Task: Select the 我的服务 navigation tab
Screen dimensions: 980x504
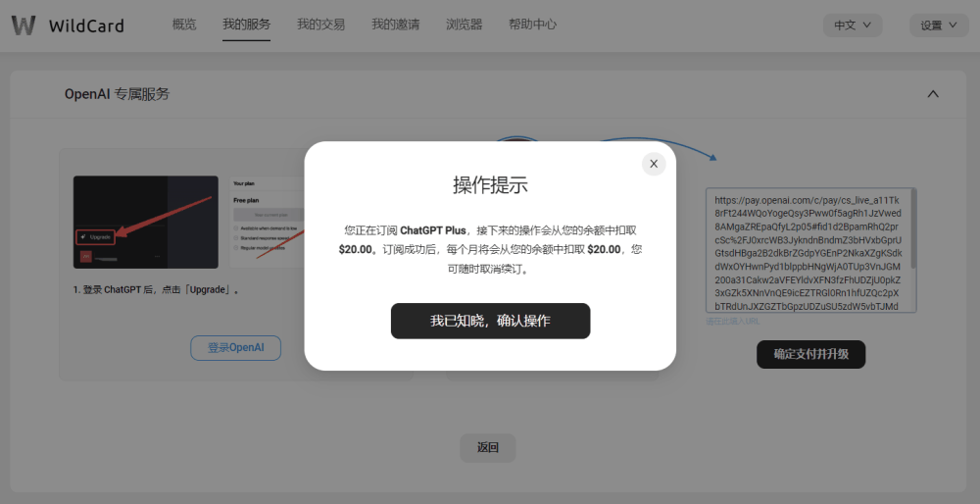Action: (246, 25)
